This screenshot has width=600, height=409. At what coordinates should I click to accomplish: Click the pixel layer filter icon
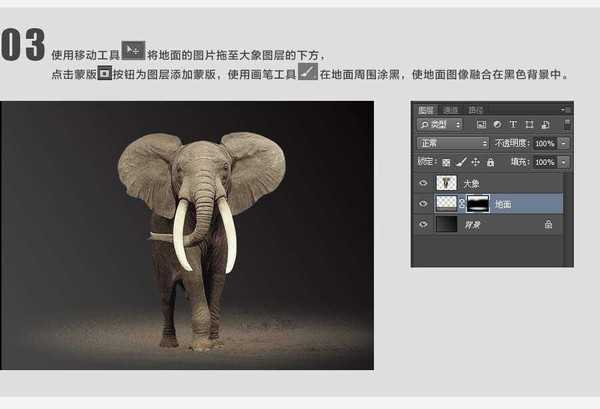point(481,125)
